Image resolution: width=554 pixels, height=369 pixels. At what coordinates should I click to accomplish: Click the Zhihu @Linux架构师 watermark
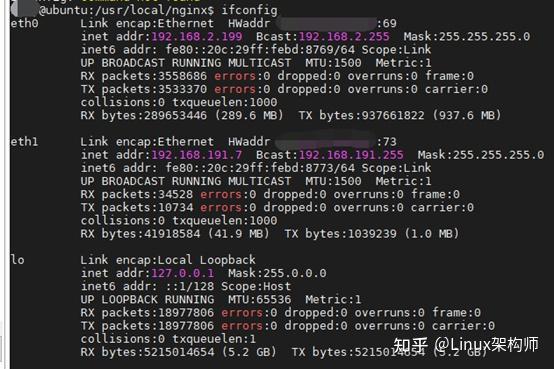pos(466,345)
